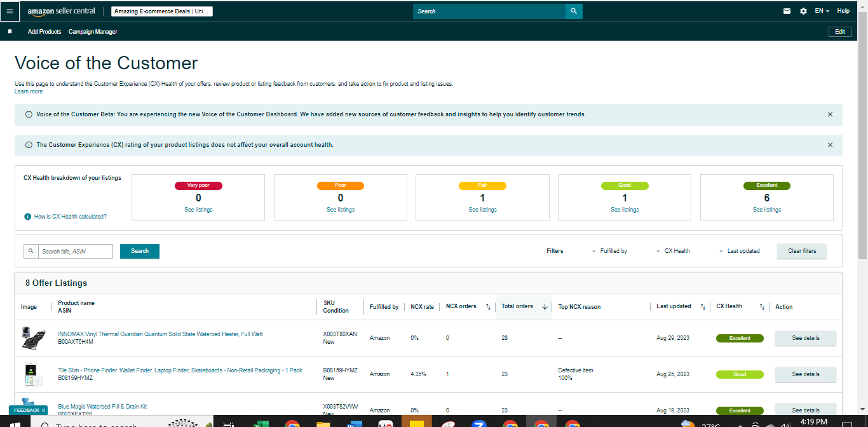Click the orange Poor badge
The image size is (868, 427).
tap(341, 186)
